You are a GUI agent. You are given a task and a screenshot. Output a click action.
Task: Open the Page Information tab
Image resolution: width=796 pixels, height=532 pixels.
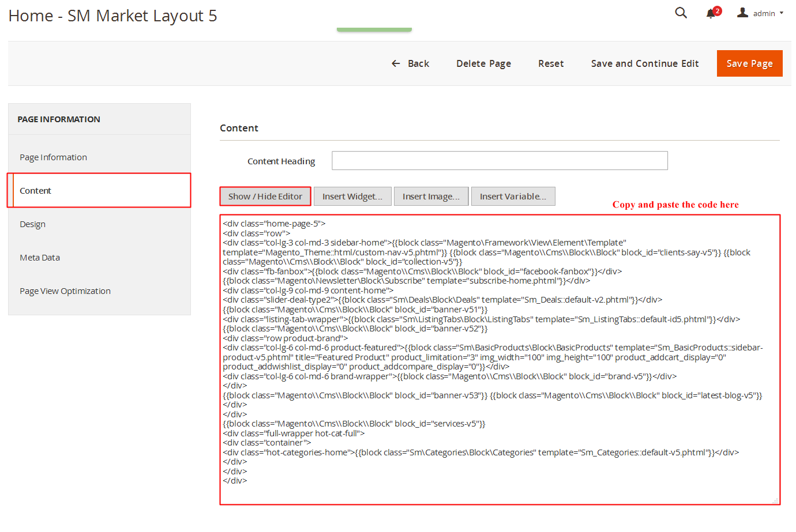pos(99,157)
